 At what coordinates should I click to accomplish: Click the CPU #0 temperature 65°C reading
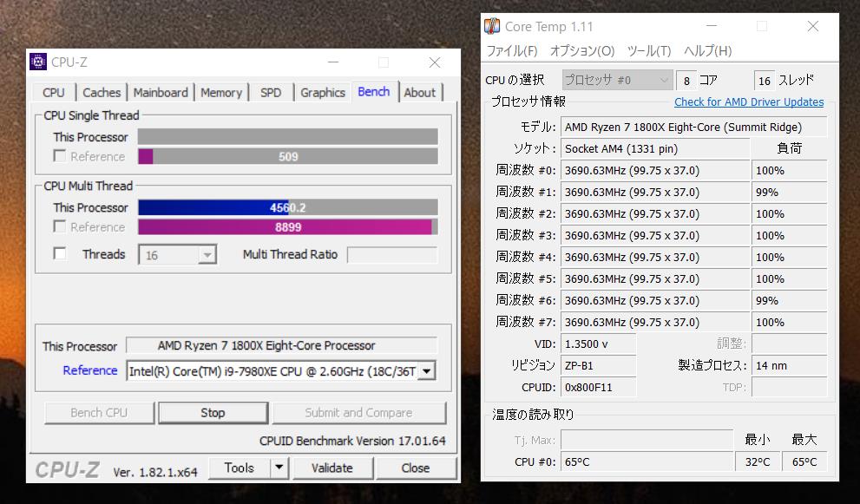(x=647, y=461)
